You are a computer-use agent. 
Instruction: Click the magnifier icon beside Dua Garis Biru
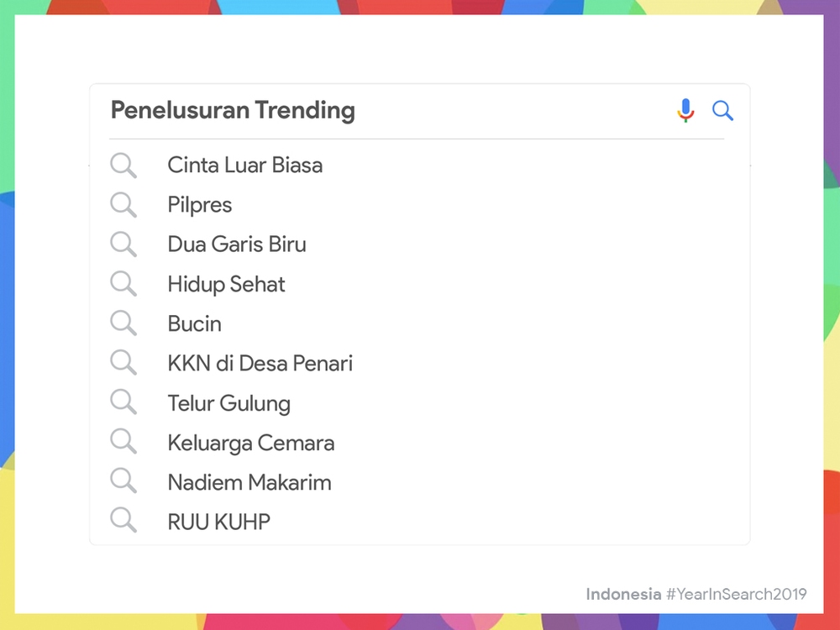(123, 244)
